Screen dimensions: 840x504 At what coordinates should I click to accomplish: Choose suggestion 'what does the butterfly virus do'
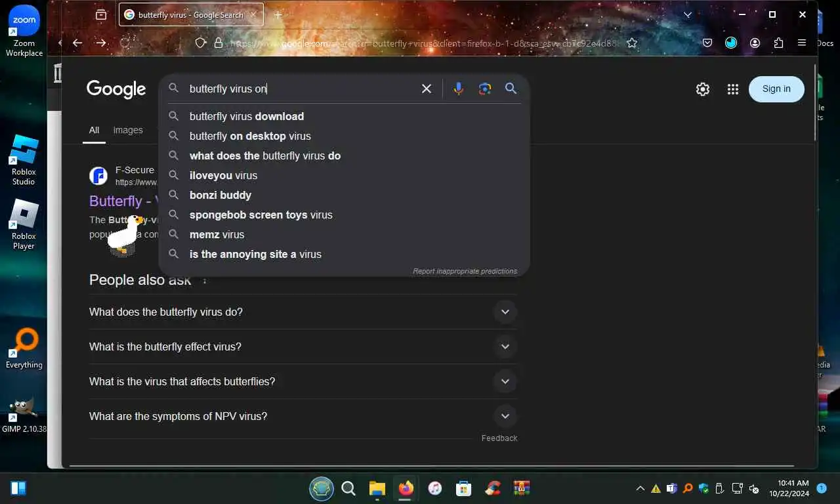click(x=344, y=156)
